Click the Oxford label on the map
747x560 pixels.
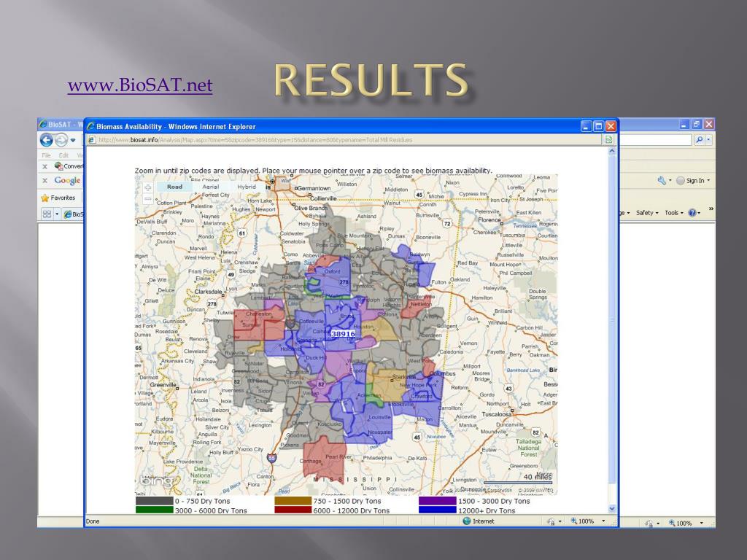[x=333, y=271]
